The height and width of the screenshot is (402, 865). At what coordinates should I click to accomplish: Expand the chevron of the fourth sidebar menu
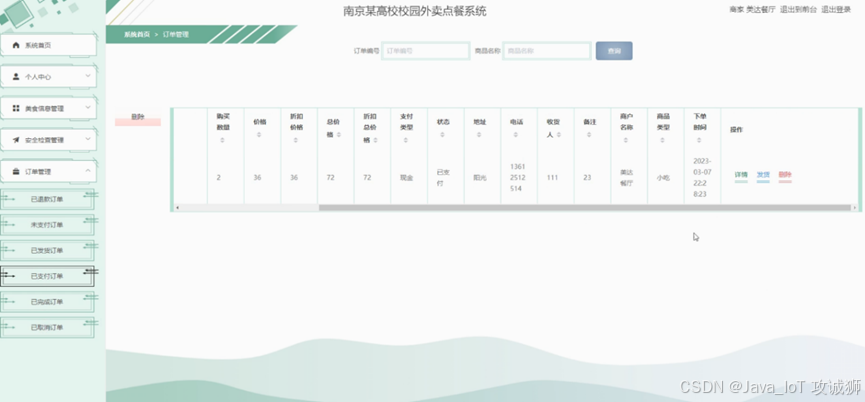pos(88,139)
